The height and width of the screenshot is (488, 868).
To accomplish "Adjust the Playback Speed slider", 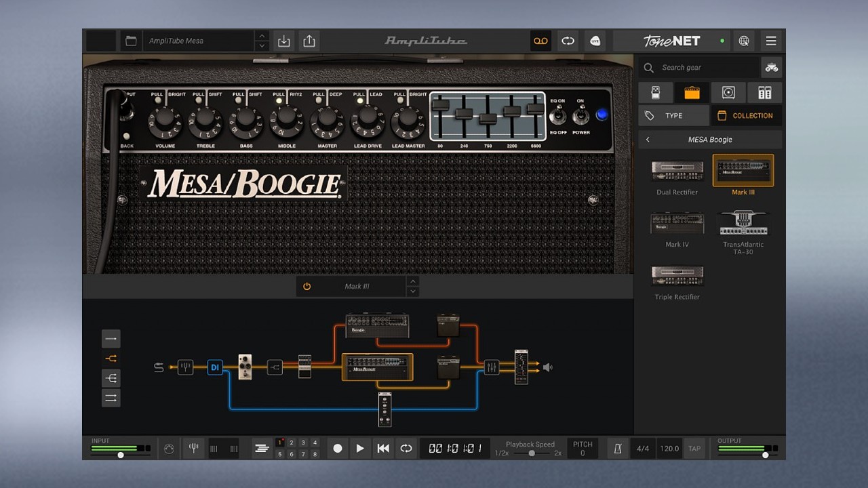I will 531,453.
